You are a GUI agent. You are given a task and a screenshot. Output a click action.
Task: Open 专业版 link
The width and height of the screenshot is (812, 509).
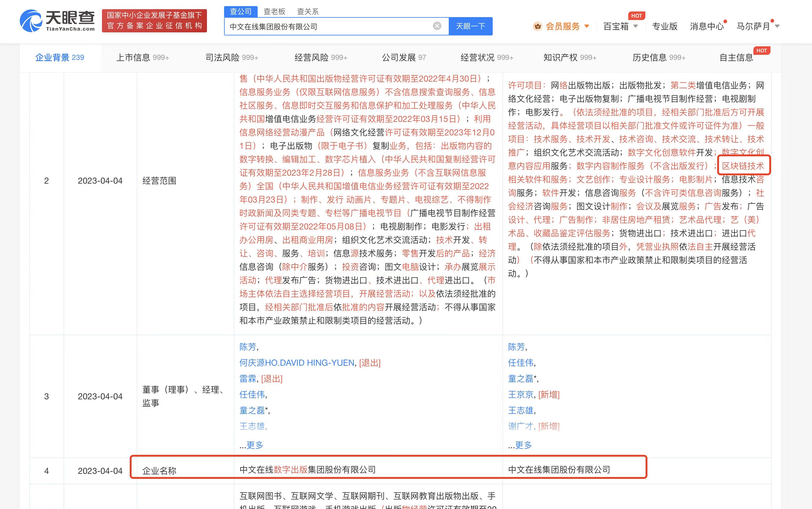pyautogui.click(x=665, y=26)
